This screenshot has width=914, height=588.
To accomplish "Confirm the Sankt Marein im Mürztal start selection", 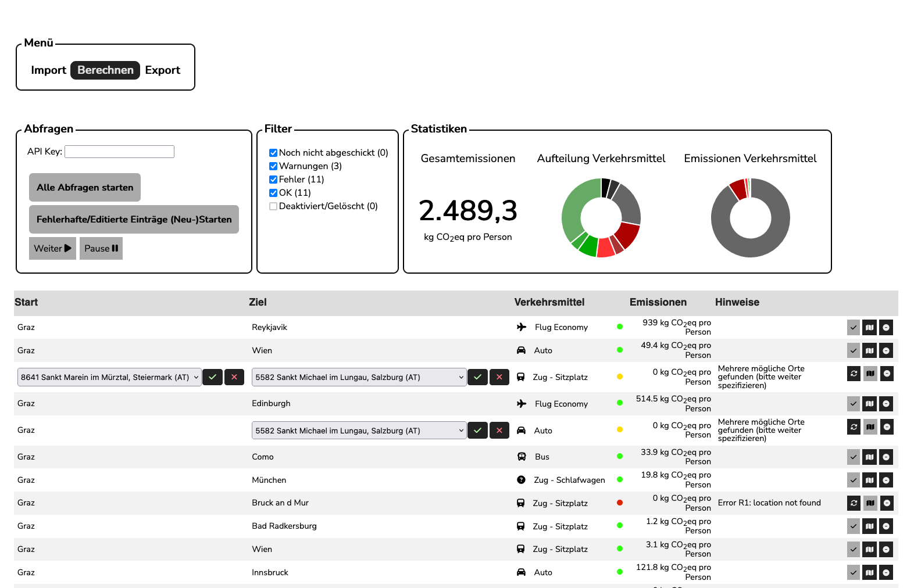I will tap(213, 377).
